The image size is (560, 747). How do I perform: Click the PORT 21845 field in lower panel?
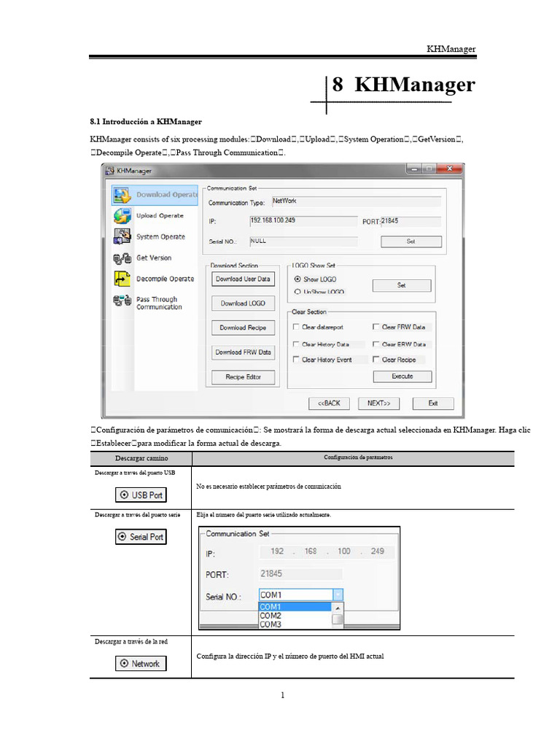coord(300,573)
